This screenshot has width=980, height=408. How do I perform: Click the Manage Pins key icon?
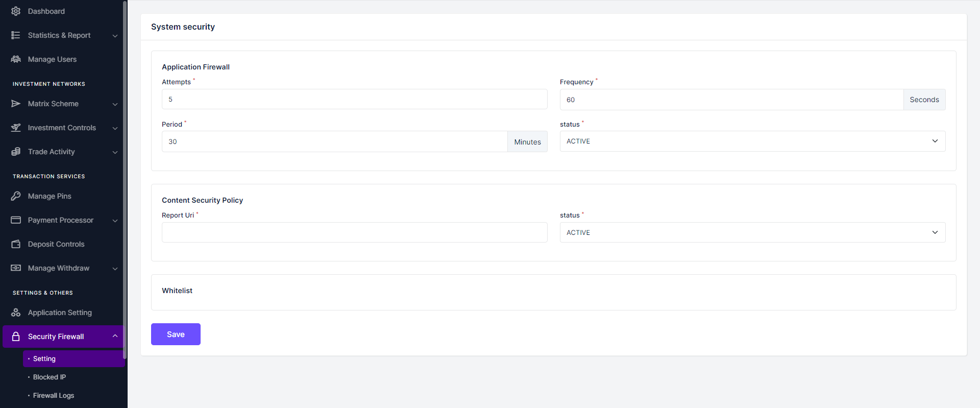(16, 196)
